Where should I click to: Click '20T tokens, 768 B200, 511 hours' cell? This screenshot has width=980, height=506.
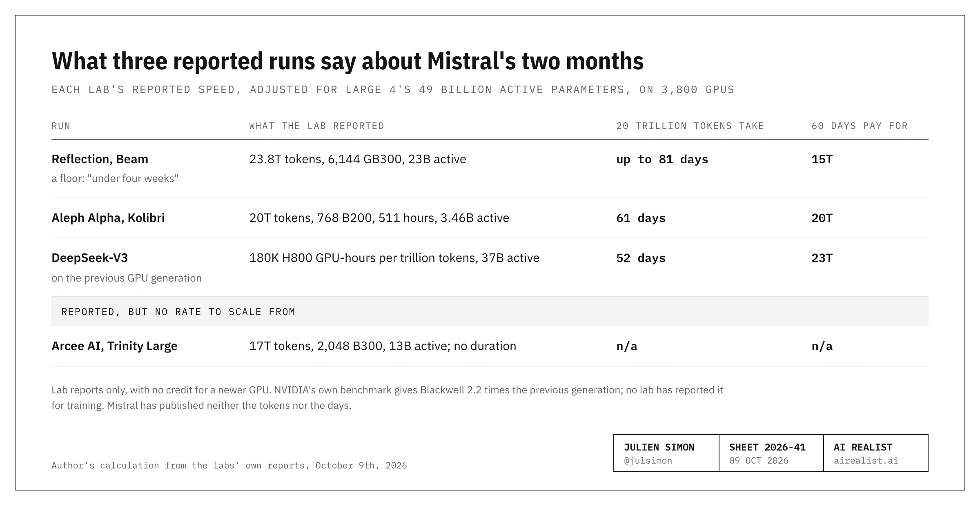(x=379, y=218)
